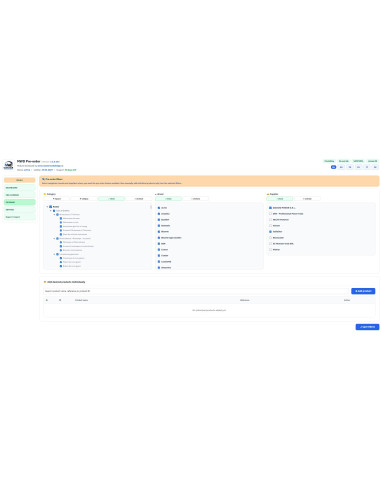
Task: Click Uncheck all button in Brand section
Action: (x=196, y=199)
